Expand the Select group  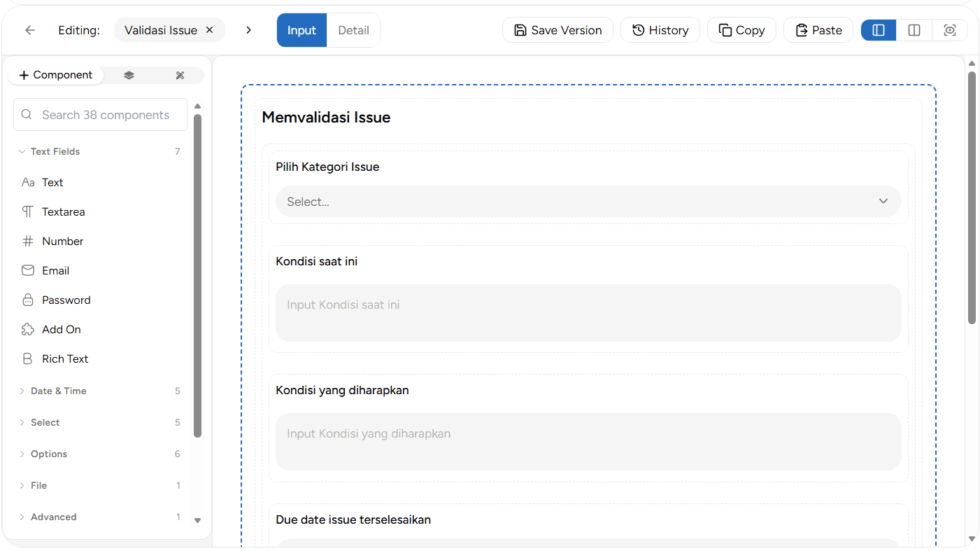point(99,422)
